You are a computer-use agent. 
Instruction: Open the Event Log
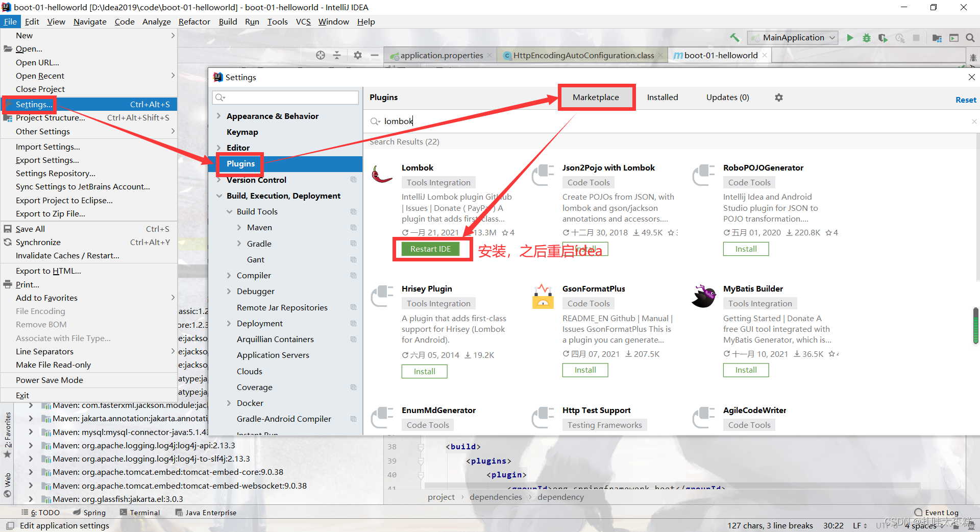[937, 513]
